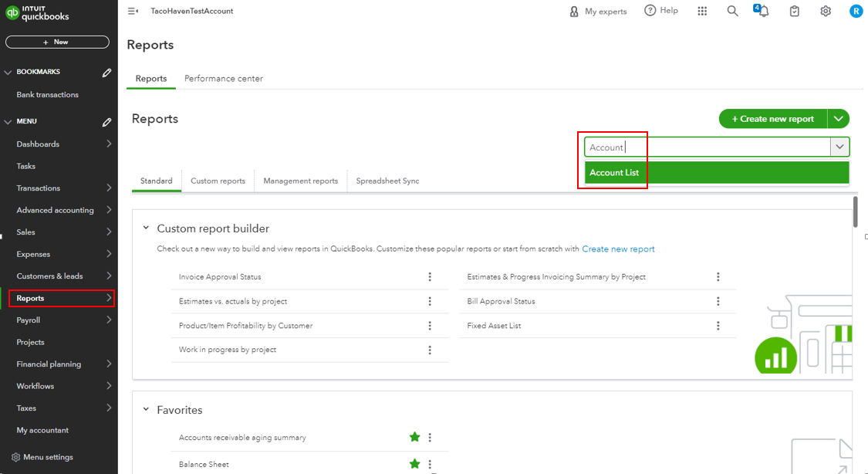868x474 pixels.
Task: Switch to Performance center tab
Action: (x=224, y=79)
